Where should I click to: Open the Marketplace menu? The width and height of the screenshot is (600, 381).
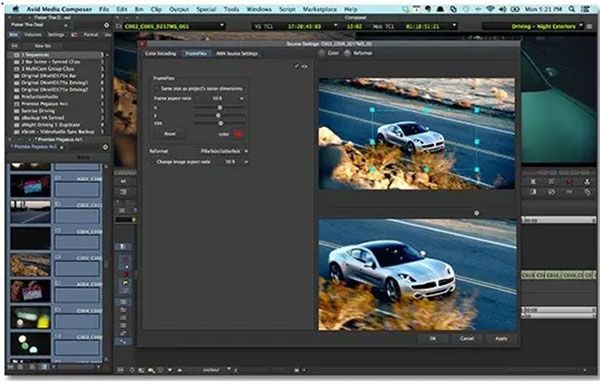pos(320,9)
